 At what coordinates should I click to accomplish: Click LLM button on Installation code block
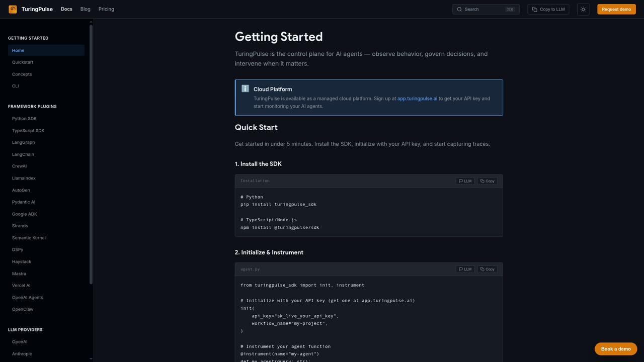pyautogui.click(x=465, y=181)
